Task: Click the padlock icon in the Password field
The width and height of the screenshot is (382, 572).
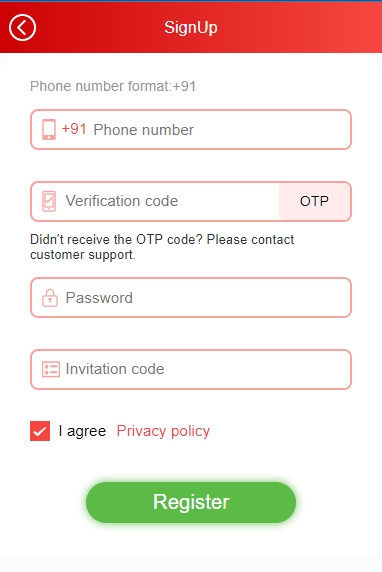Action: 50,298
